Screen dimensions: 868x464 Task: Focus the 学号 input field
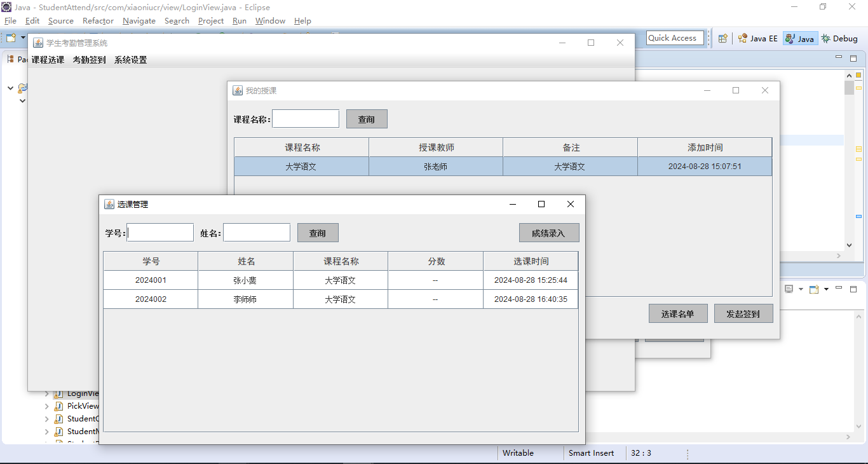click(160, 233)
